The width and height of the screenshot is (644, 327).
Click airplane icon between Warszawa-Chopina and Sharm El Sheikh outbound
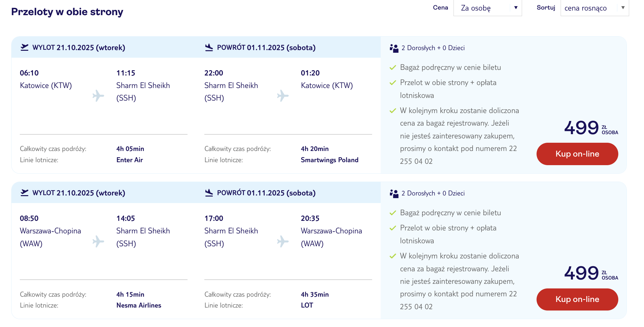click(98, 241)
